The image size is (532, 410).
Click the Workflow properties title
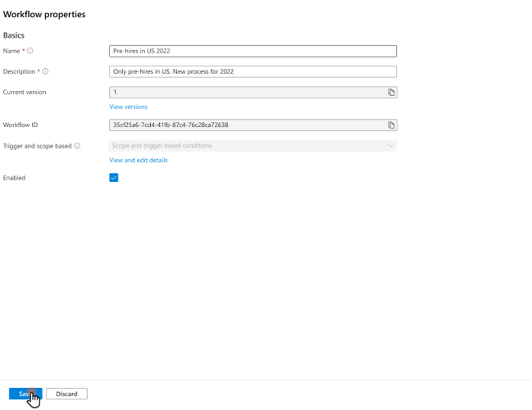click(44, 14)
